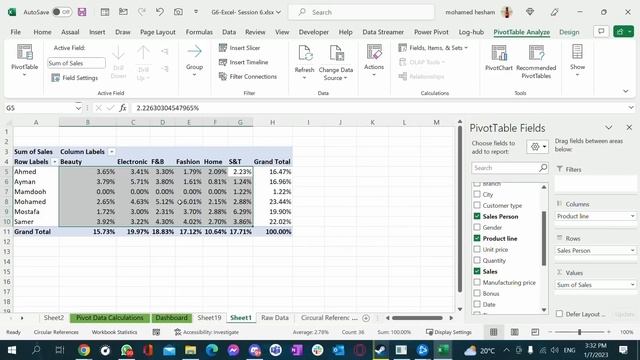Switch to Page Break Preview icon

(x=535, y=332)
